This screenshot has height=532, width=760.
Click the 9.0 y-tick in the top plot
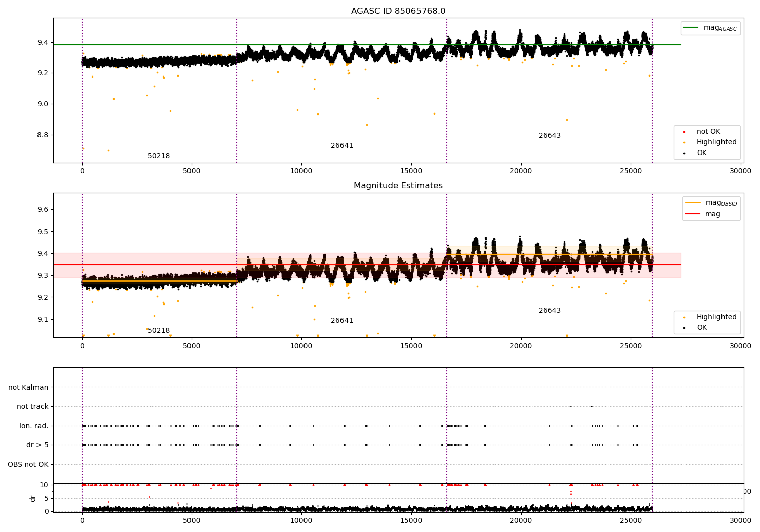click(43, 104)
